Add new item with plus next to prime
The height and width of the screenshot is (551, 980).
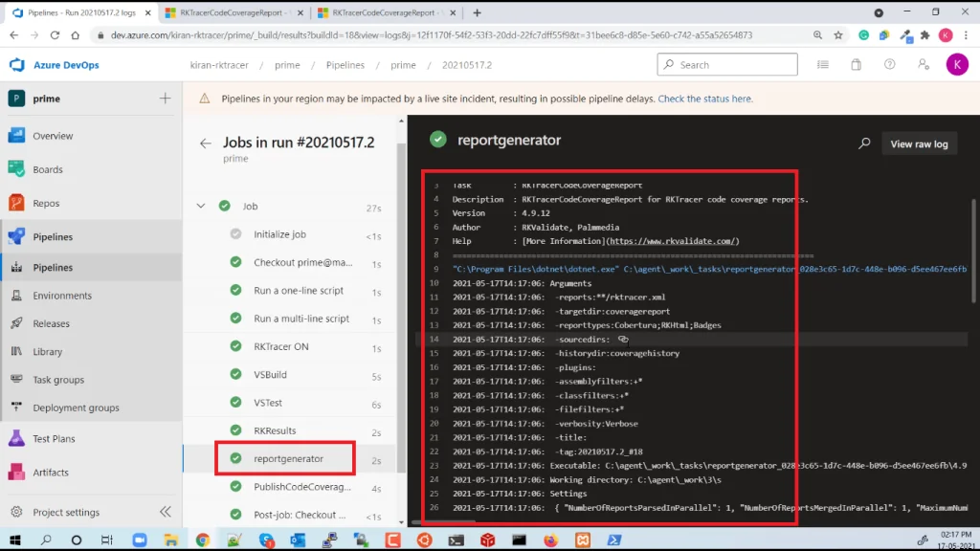(x=165, y=99)
